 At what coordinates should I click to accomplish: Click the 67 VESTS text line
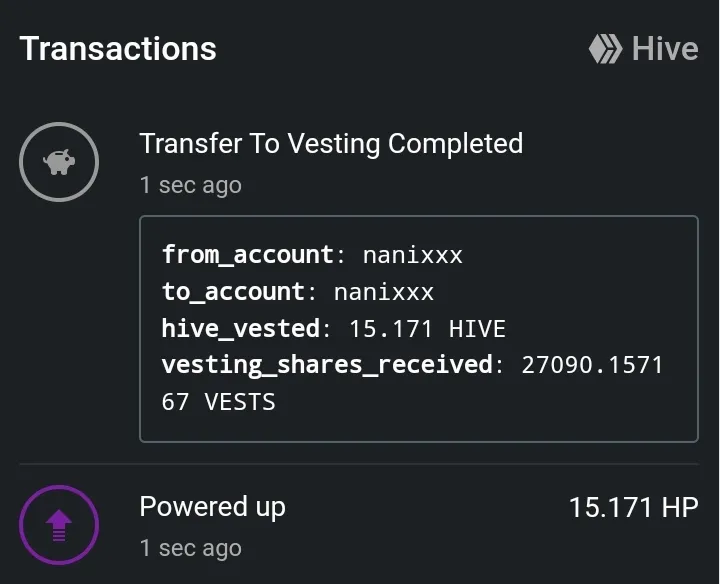point(218,402)
